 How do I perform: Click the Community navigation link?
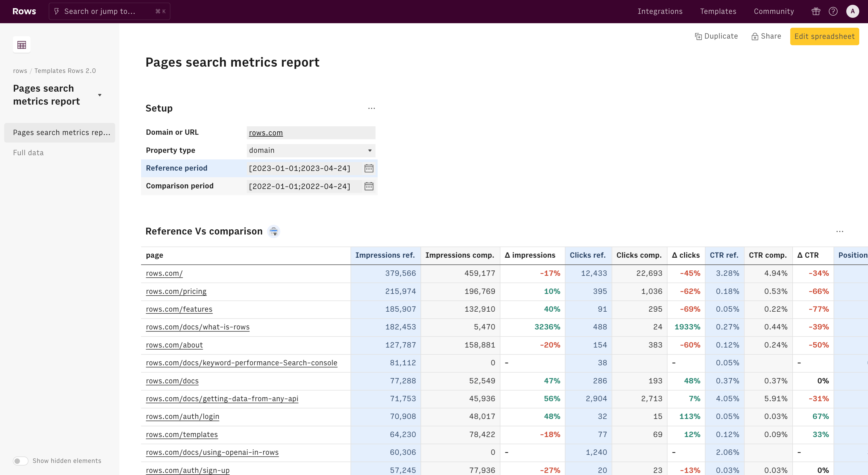[x=774, y=11]
